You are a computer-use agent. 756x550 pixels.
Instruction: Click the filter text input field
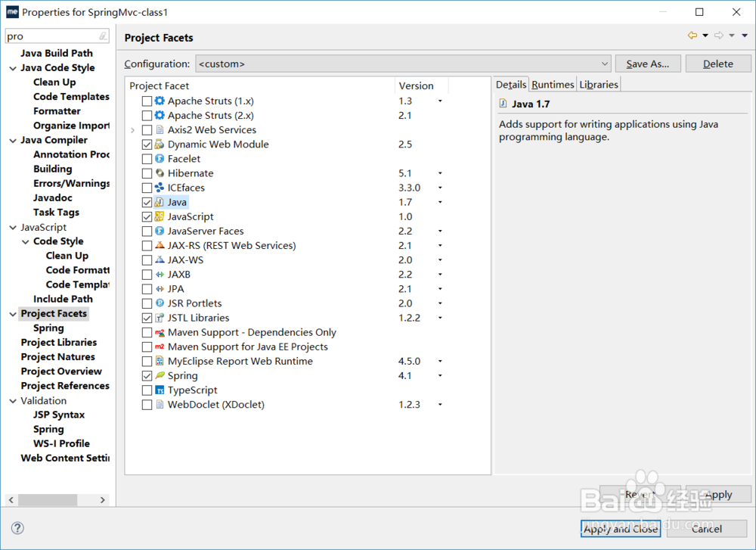(x=51, y=36)
